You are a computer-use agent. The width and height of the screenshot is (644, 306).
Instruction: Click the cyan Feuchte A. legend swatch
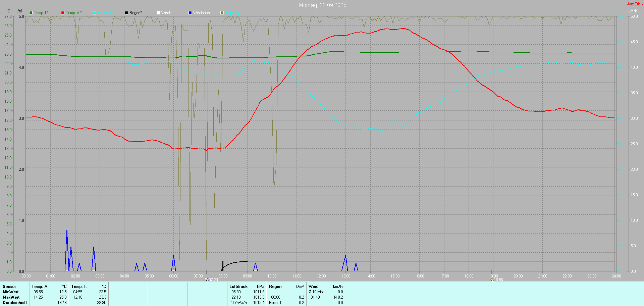[x=95, y=13]
